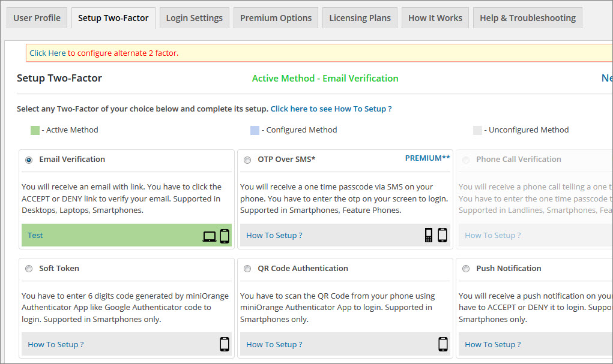Click smartphone icon in Soft Token card
This screenshot has width=613, height=364.
click(x=225, y=344)
